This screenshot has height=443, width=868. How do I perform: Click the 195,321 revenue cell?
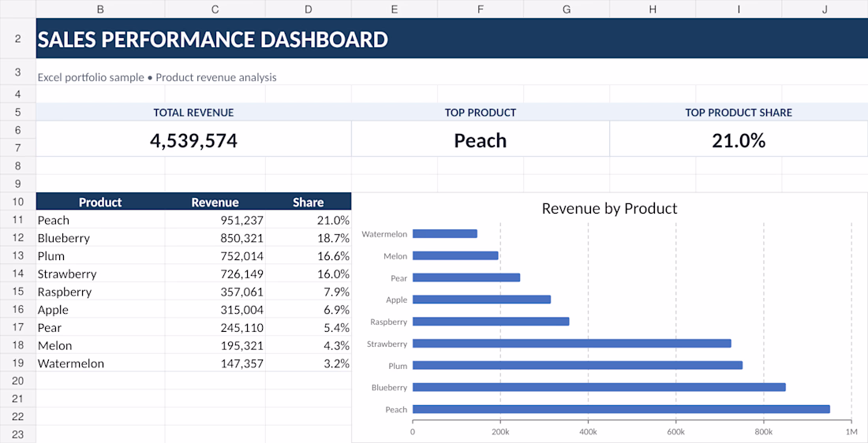(215, 345)
